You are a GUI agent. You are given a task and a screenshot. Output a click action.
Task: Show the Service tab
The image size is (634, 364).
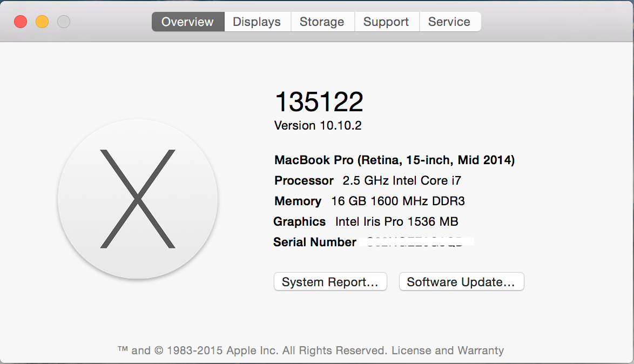click(450, 22)
